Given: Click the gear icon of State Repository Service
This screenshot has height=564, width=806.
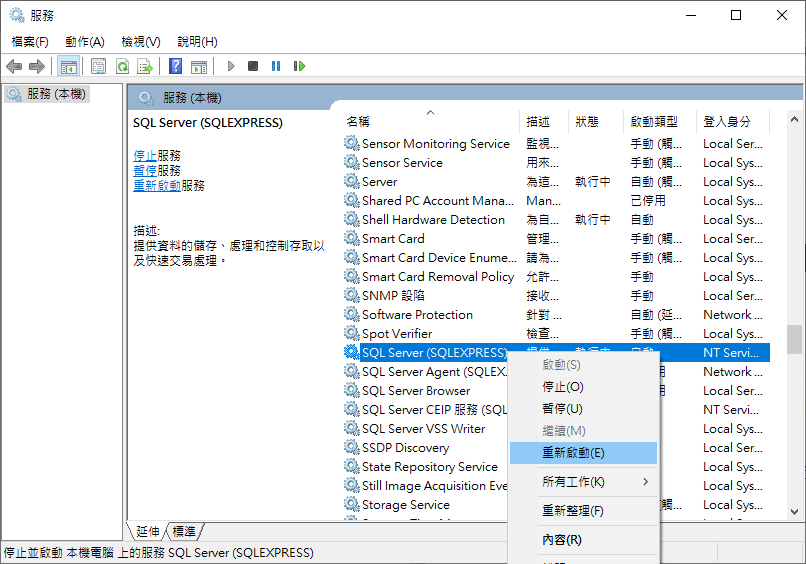Looking at the screenshot, I should pyautogui.click(x=352, y=466).
